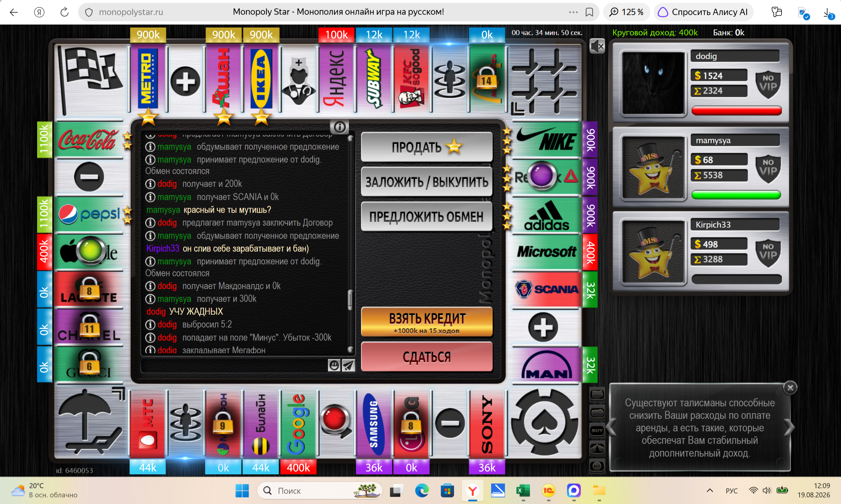Image resolution: width=841 pixels, height=504 pixels.
Task: Click the Яндекс property cell
Action: [336, 79]
